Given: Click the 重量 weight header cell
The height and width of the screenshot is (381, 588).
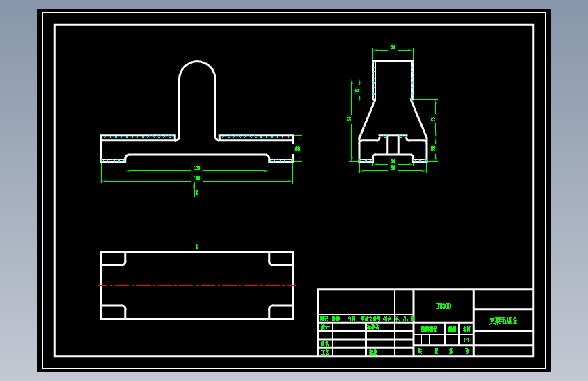Looking at the screenshot, I should point(452,329).
